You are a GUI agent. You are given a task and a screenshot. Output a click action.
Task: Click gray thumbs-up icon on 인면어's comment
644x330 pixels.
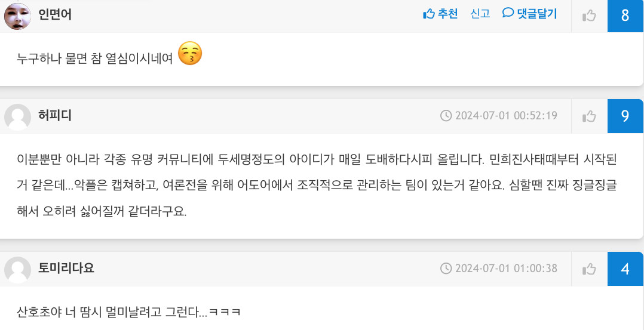click(x=589, y=16)
